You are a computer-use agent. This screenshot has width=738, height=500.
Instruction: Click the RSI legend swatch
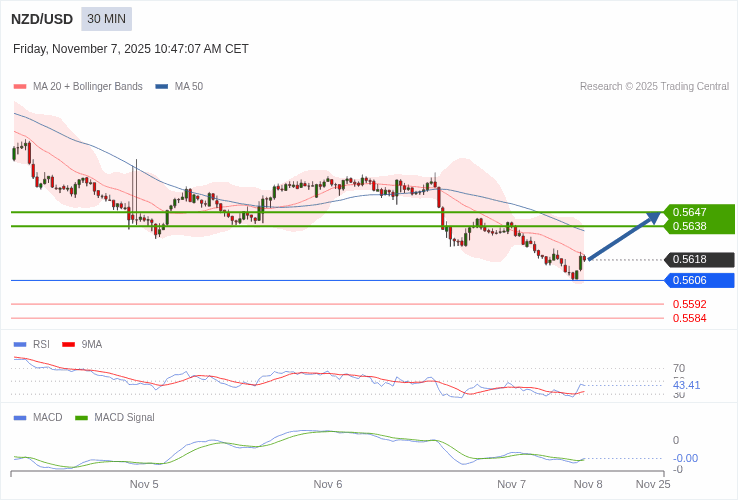tap(20, 345)
